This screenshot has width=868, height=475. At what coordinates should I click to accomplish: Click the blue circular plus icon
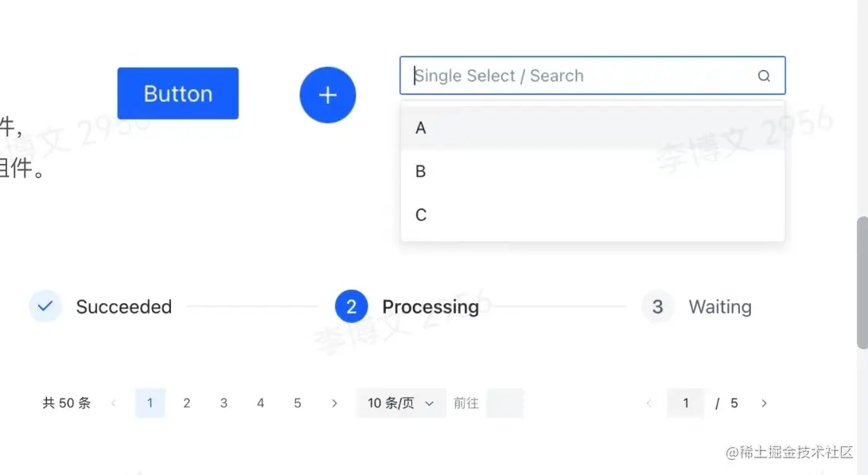click(x=327, y=95)
